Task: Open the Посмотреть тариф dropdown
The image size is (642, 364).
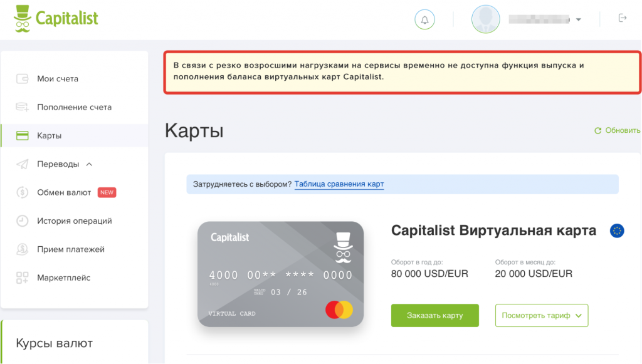Action: (541, 315)
